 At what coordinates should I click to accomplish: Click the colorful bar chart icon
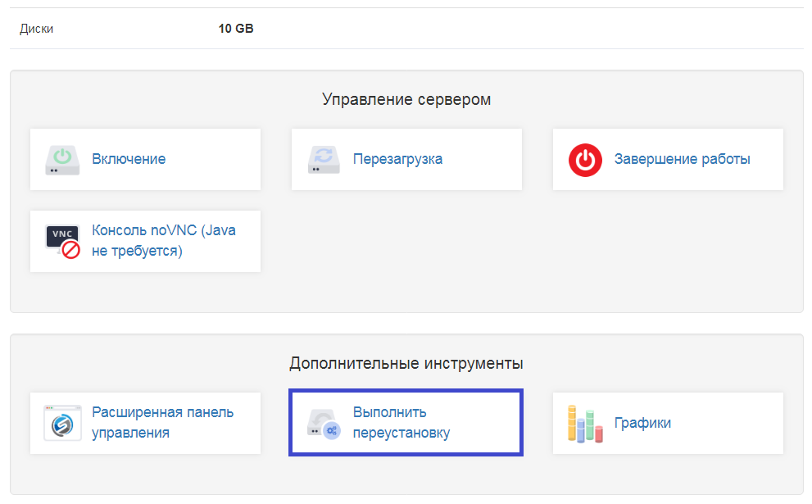[585, 424]
